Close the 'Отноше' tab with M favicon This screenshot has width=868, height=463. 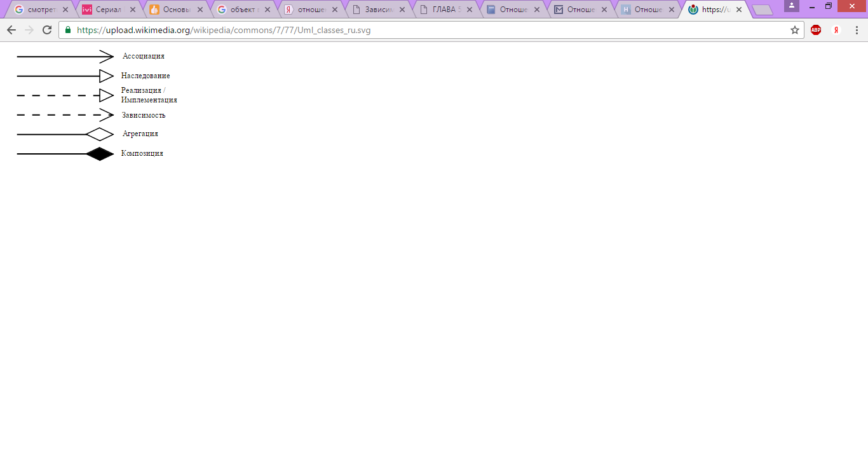(604, 10)
